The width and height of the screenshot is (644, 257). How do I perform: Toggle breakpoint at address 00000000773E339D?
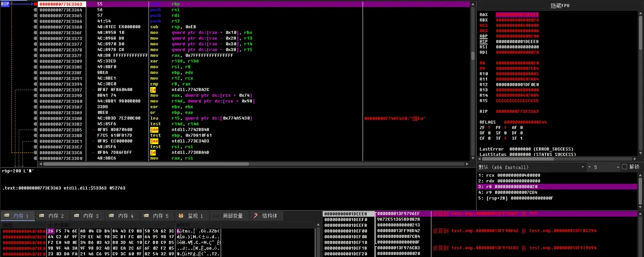pyautogui.click(x=35, y=95)
